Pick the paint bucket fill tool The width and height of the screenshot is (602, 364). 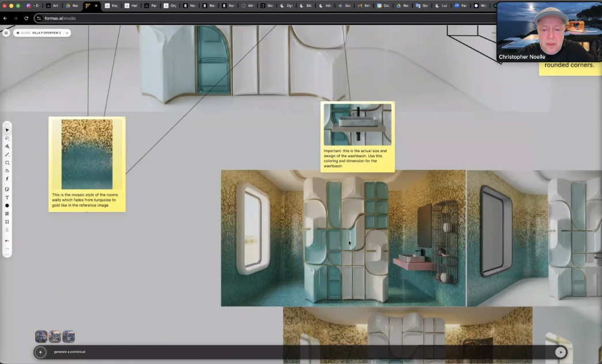[x=7, y=170]
